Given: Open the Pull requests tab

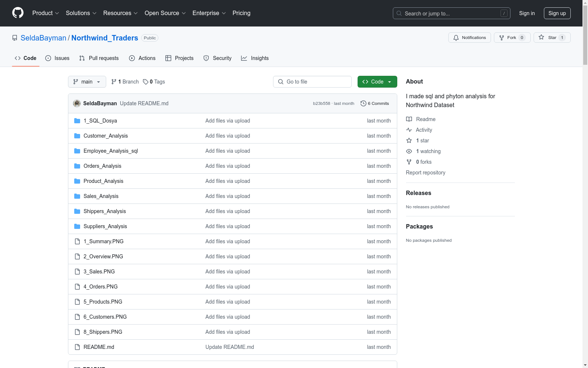Looking at the screenshot, I should coord(99,58).
